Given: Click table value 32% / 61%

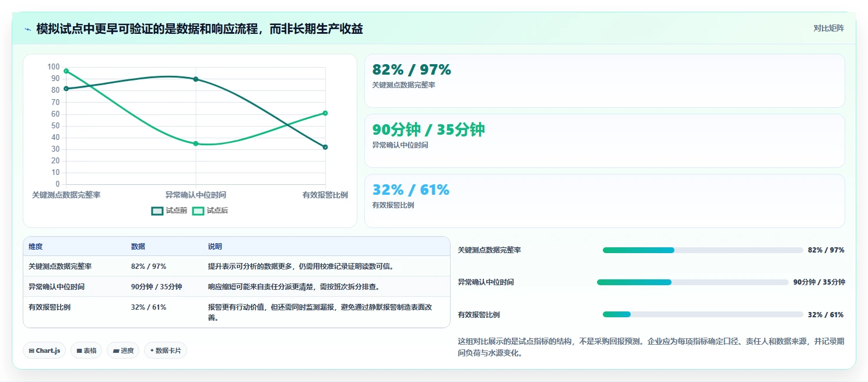Looking at the screenshot, I should 149,307.
